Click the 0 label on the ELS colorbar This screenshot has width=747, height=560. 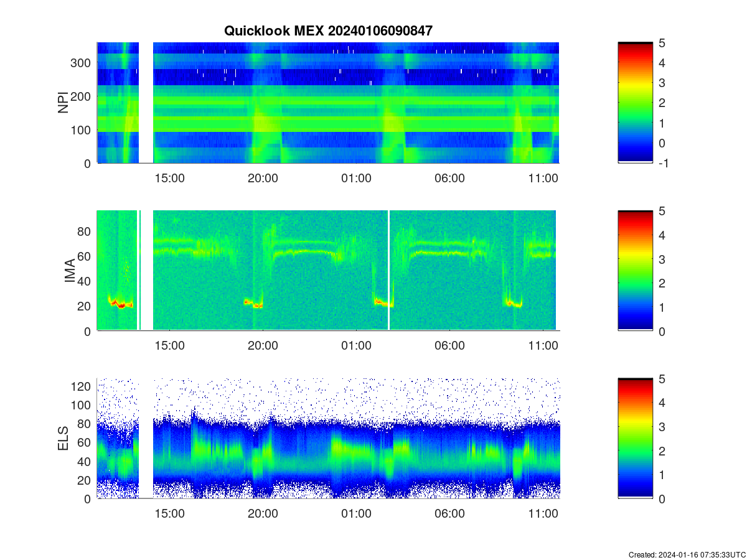pos(662,499)
